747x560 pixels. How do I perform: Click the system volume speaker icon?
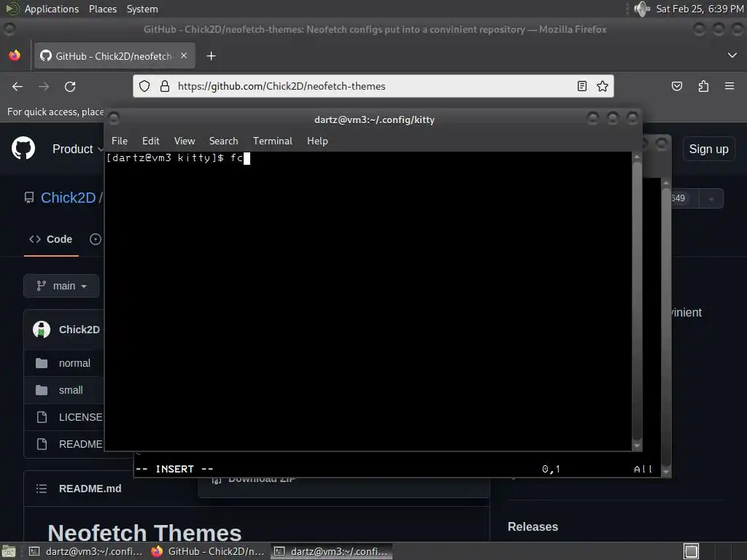[x=642, y=9]
